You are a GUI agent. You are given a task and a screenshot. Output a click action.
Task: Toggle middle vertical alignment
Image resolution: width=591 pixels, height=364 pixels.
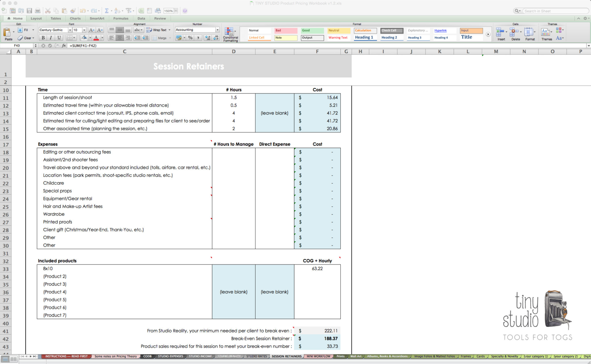coord(120,30)
